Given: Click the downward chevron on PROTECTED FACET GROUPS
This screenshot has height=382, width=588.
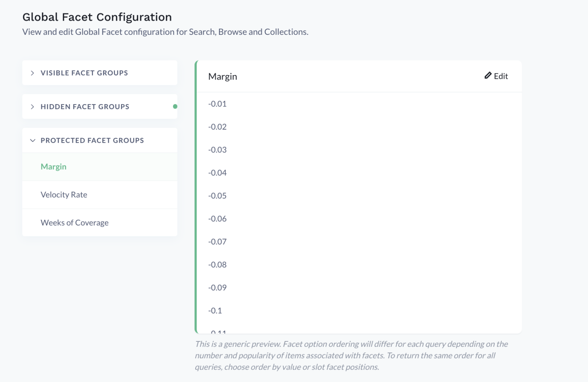Looking at the screenshot, I should (x=33, y=140).
